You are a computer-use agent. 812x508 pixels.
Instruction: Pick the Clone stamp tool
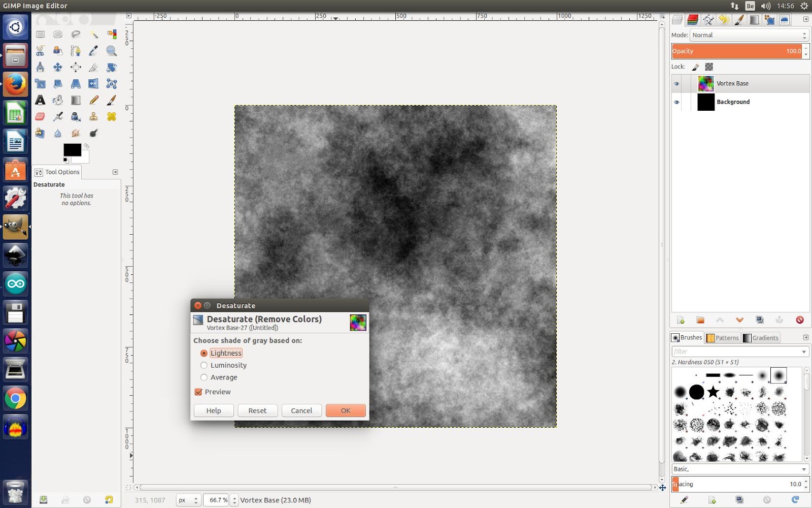click(93, 116)
